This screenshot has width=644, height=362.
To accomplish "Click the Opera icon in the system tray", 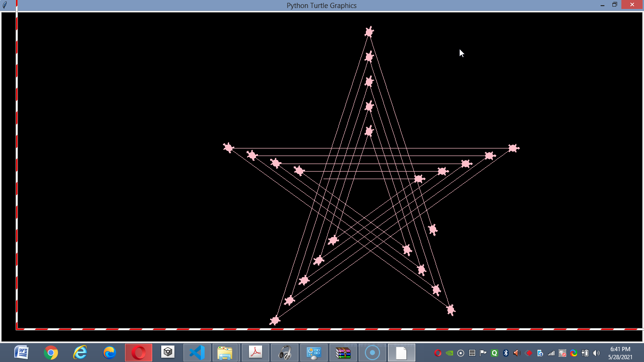I will 438,353.
